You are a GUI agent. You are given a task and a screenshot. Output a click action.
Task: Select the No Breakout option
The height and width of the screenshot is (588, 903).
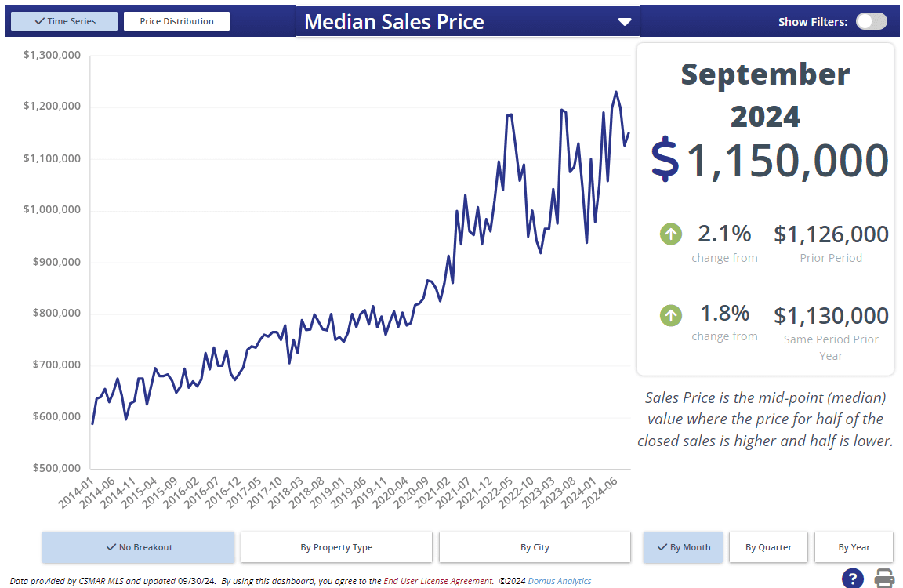pos(138,547)
